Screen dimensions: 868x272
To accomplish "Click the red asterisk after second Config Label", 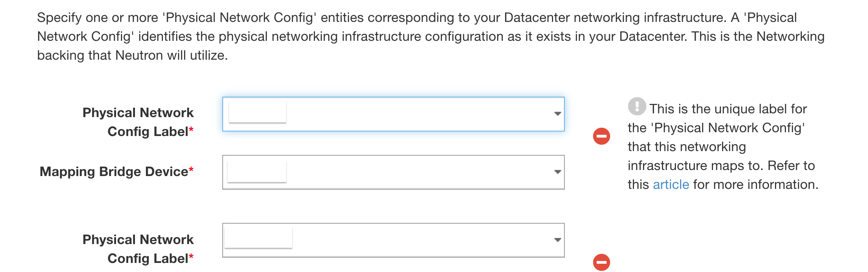I will click(191, 257).
